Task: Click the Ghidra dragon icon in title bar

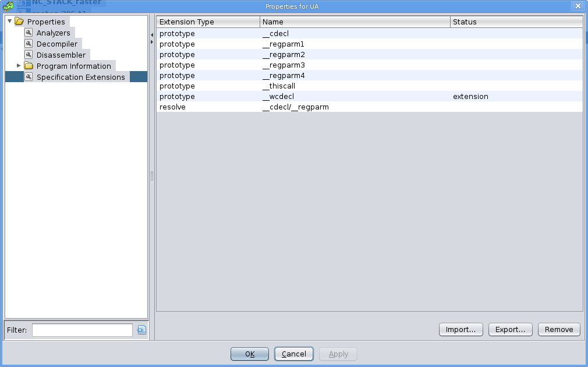Action: pyautogui.click(x=8, y=6)
